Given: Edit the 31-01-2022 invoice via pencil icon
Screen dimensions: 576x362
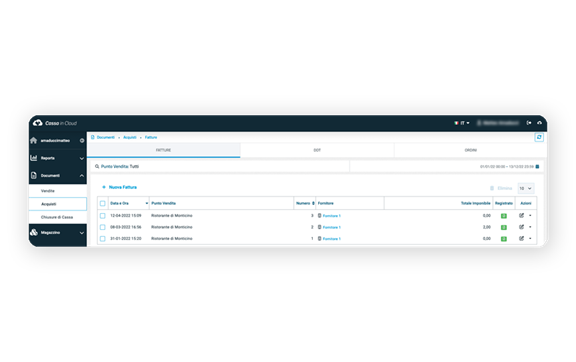Looking at the screenshot, I should (x=521, y=238).
